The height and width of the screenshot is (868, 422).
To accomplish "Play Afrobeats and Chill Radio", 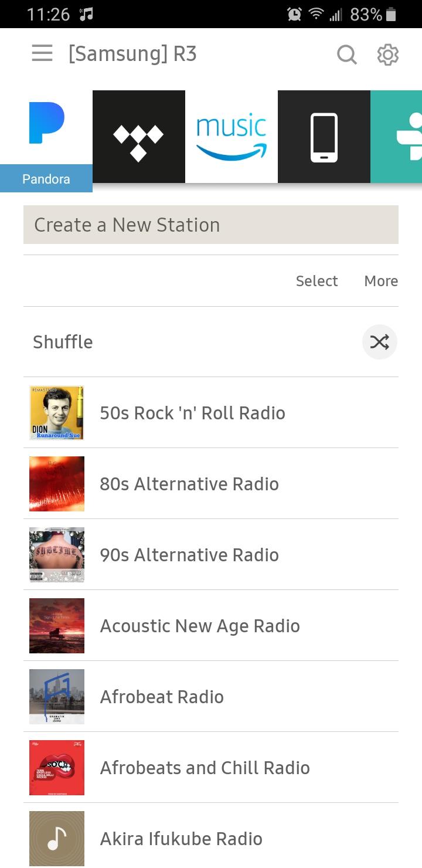I will (205, 768).
